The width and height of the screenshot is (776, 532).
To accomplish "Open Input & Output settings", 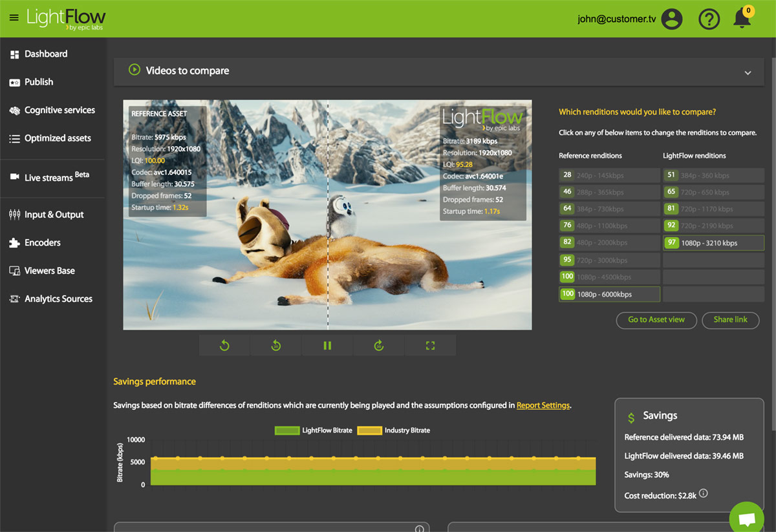I will point(52,215).
